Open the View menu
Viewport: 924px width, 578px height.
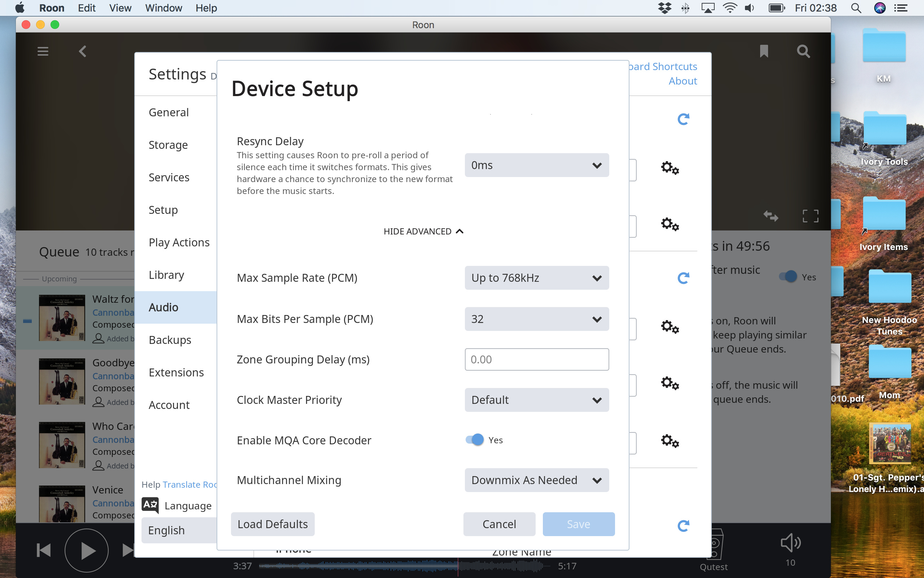tap(120, 8)
